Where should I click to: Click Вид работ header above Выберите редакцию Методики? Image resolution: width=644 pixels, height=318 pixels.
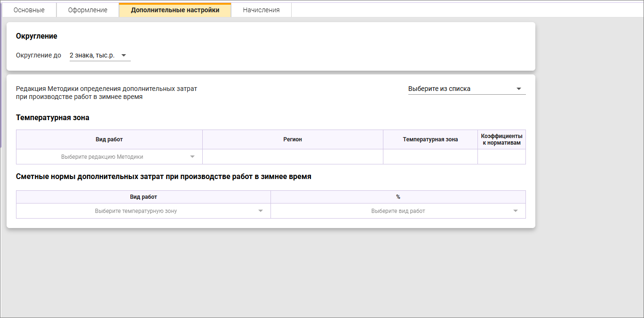(x=109, y=139)
